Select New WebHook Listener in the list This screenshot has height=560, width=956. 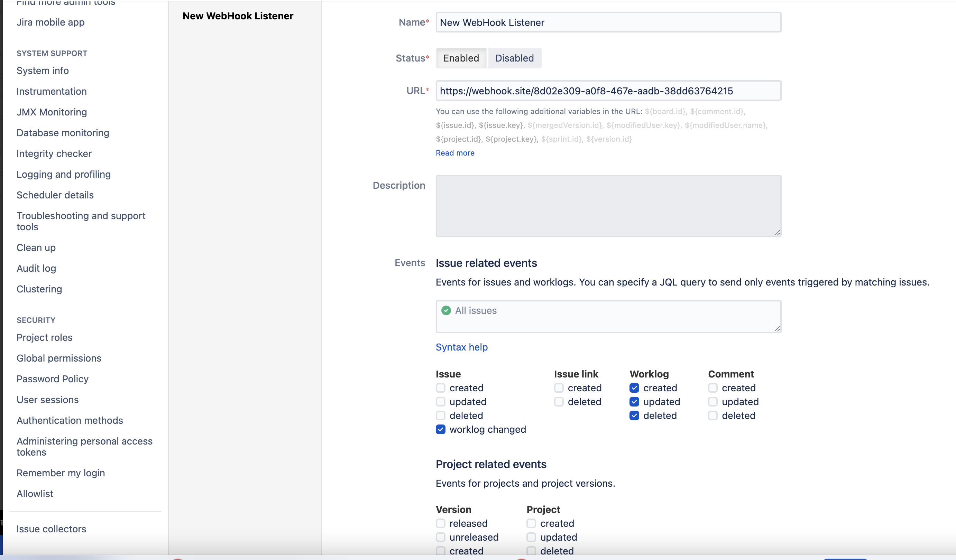(x=238, y=16)
